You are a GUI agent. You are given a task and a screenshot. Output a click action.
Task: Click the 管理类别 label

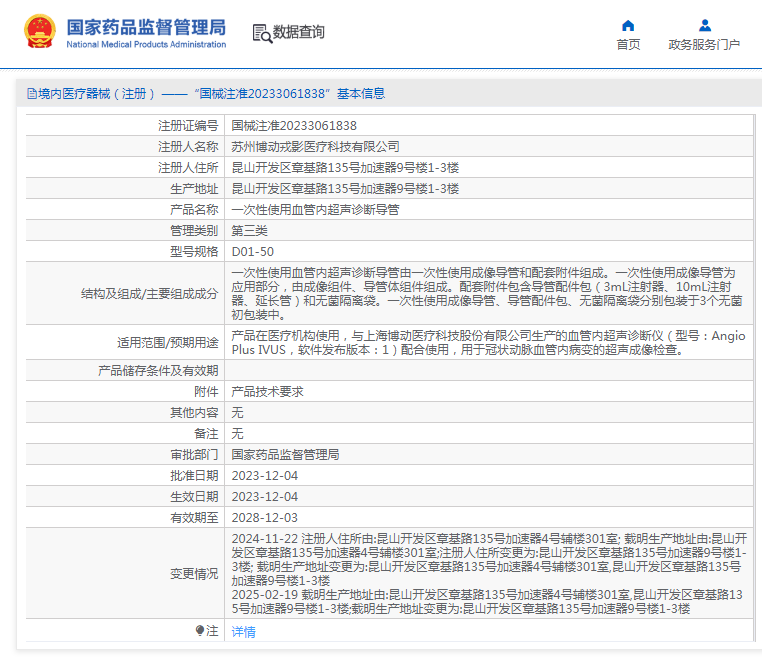click(194, 231)
